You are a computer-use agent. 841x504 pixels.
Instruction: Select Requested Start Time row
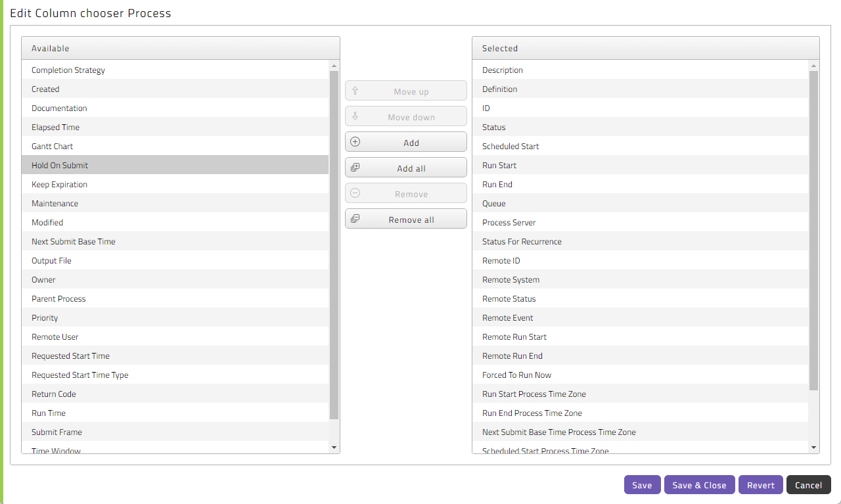coord(175,355)
